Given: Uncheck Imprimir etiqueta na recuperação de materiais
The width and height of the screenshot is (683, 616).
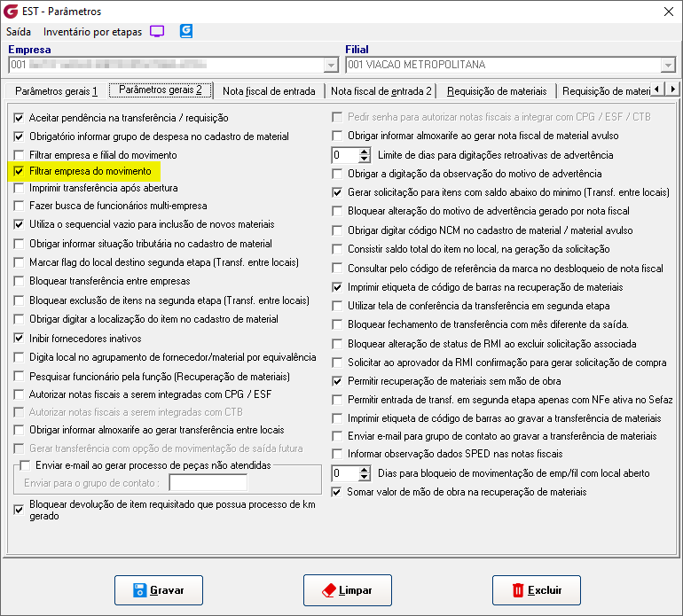Looking at the screenshot, I should point(337,287).
